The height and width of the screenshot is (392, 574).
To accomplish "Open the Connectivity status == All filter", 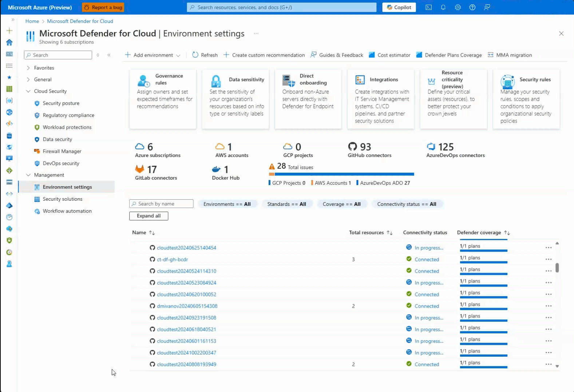I will click(x=407, y=204).
